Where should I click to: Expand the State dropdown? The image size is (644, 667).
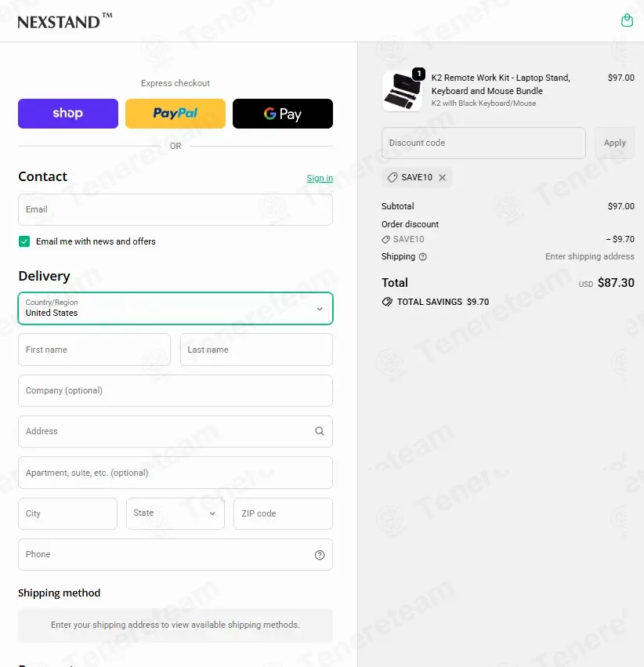[x=175, y=513]
